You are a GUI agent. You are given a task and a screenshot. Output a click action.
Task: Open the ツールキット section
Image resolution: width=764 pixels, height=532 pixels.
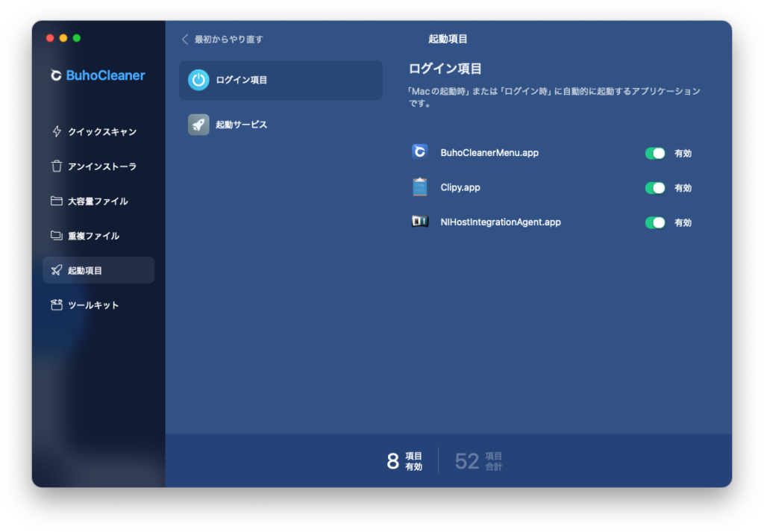[98, 304]
